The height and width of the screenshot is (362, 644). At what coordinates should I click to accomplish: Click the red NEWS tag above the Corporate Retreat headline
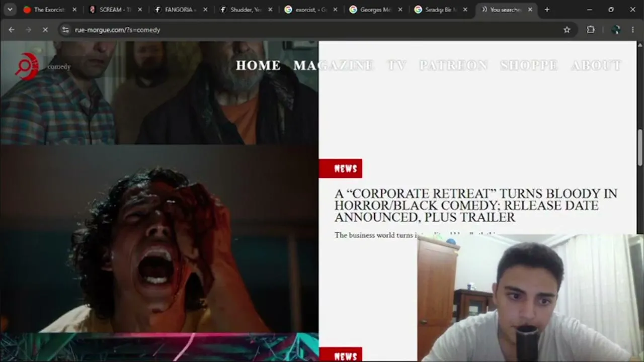341,168
